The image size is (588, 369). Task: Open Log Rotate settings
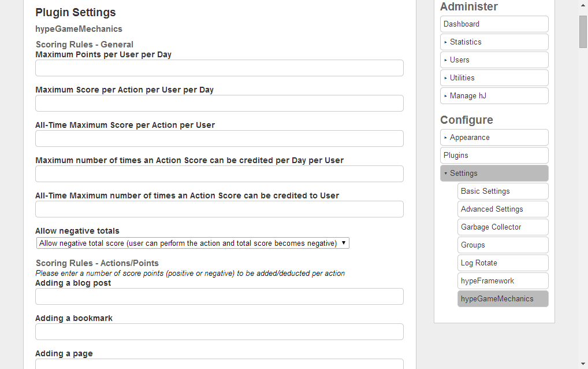[x=503, y=263]
